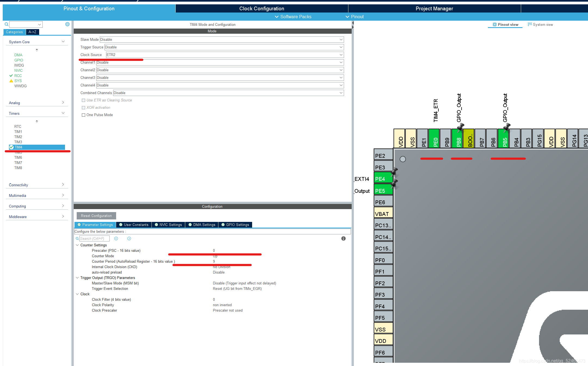Select SYS in System Core

pos(18,81)
